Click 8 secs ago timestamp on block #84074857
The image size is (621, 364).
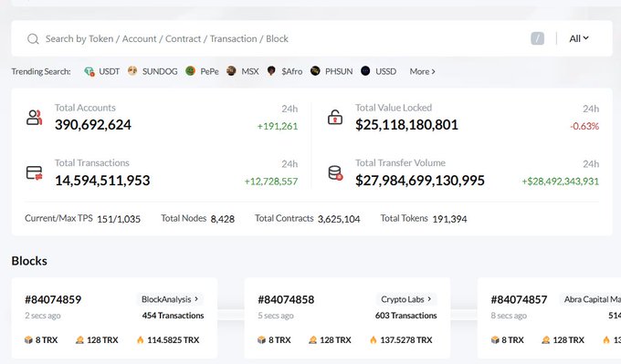pyautogui.click(x=509, y=316)
